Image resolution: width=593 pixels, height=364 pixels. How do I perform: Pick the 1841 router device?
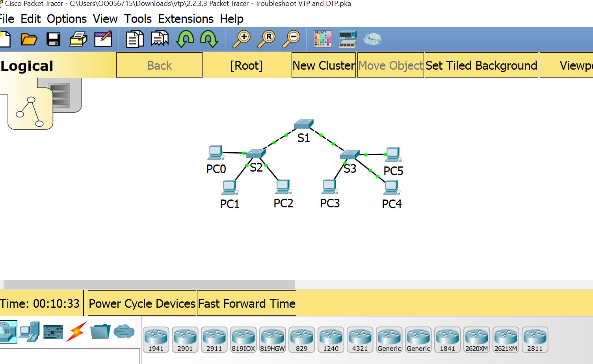click(x=448, y=340)
